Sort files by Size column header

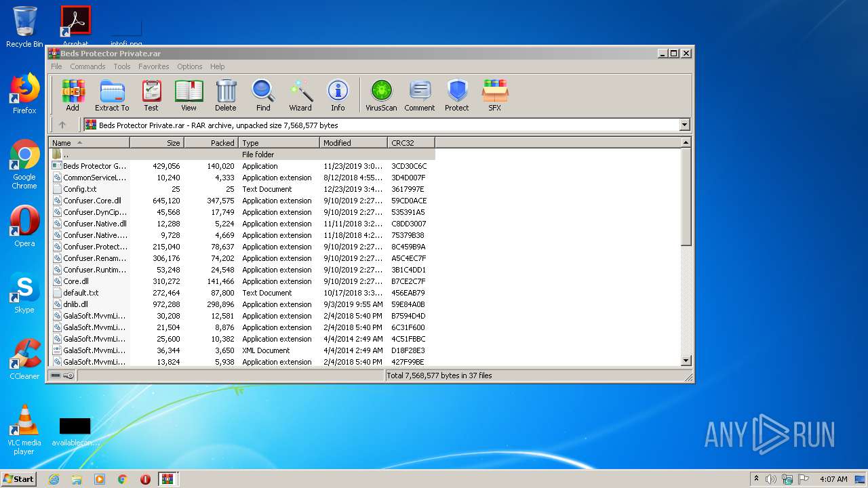coord(157,143)
